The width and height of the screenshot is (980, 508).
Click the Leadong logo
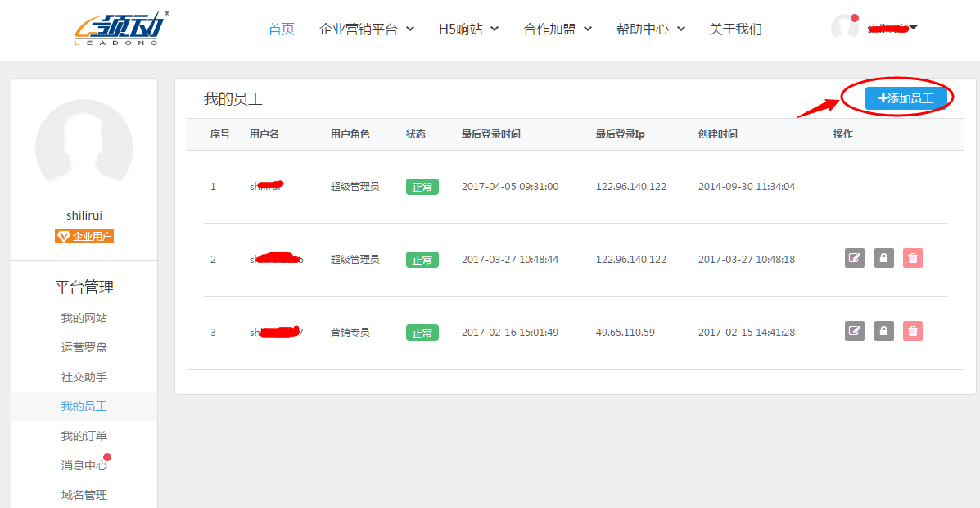(x=121, y=29)
